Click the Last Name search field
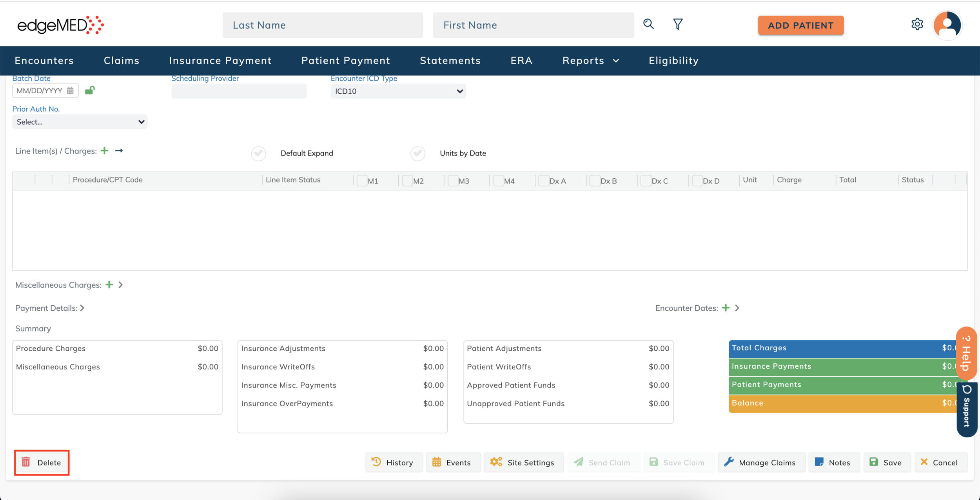The image size is (980, 500). pyautogui.click(x=323, y=25)
